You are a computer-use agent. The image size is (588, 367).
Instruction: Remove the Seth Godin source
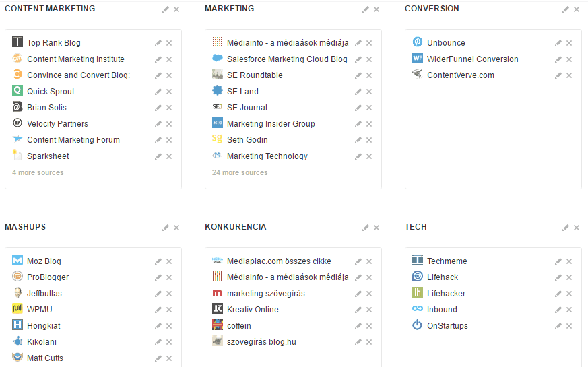pos(369,140)
